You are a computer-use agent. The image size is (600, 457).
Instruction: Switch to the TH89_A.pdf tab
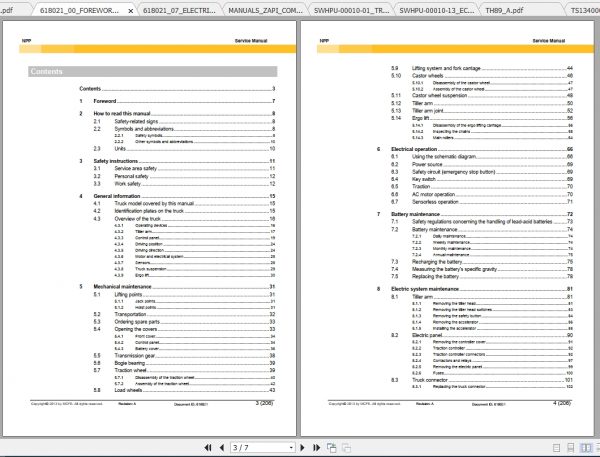pyautogui.click(x=504, y=11)
